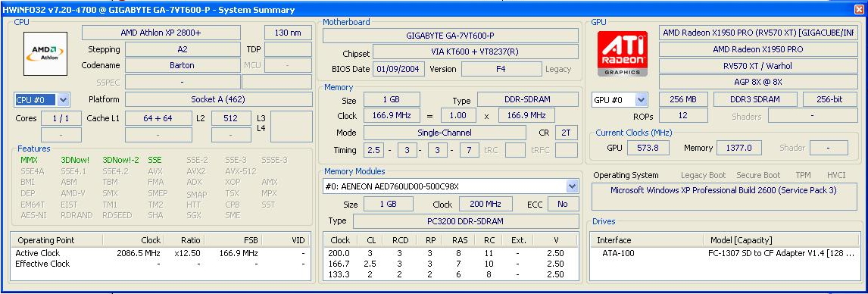Select the Codename Barton field
The height and width of the screenshot is (294, 868).
click(x=183, y=65)
